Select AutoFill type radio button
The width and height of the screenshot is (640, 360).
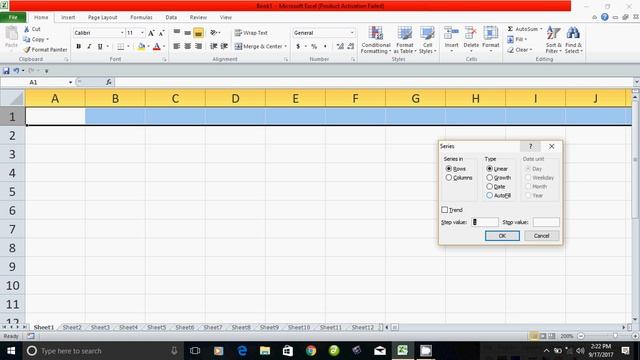[x=489, y=196]
